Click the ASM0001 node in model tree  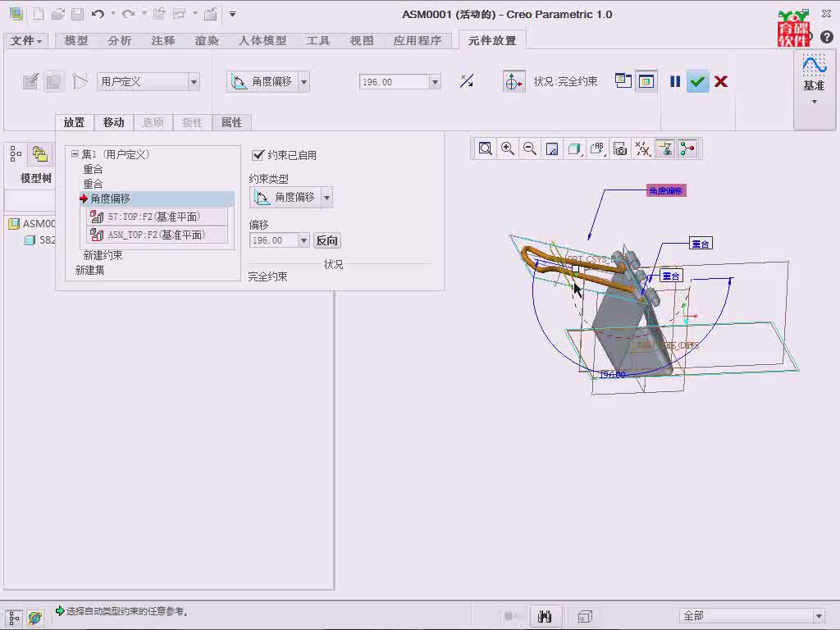point(33,223)
